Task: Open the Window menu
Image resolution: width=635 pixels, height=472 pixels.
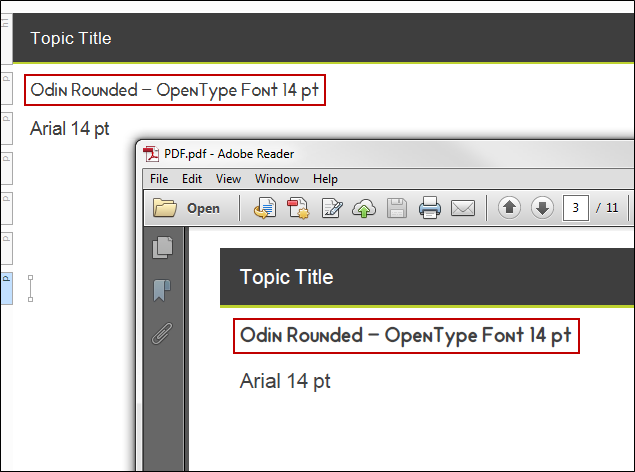Action: 276,179
